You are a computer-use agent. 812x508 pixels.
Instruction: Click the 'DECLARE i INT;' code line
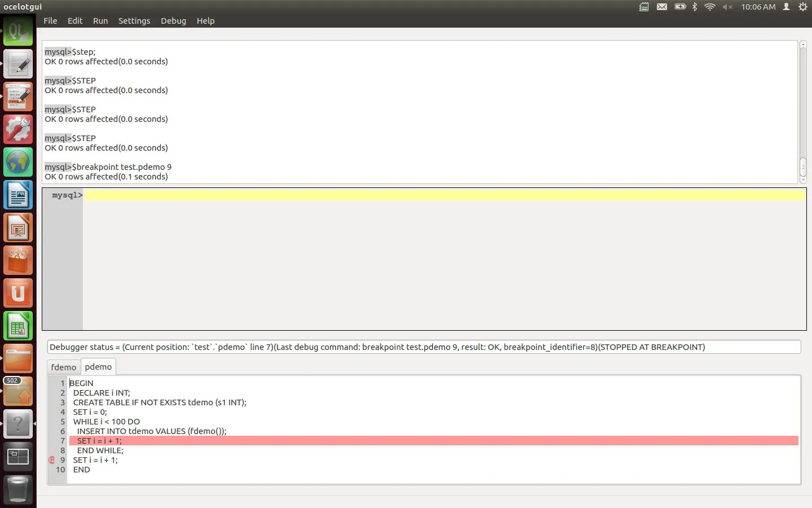tap(101, 393)
